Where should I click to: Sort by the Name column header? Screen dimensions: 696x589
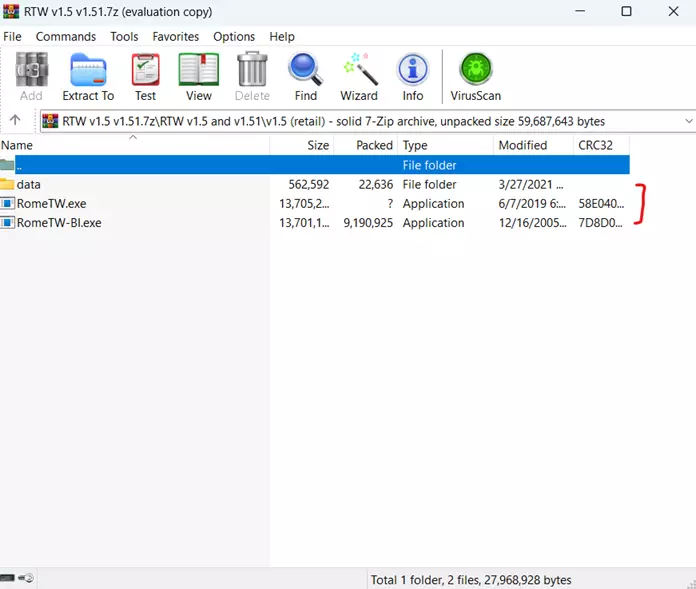(134, 145)
